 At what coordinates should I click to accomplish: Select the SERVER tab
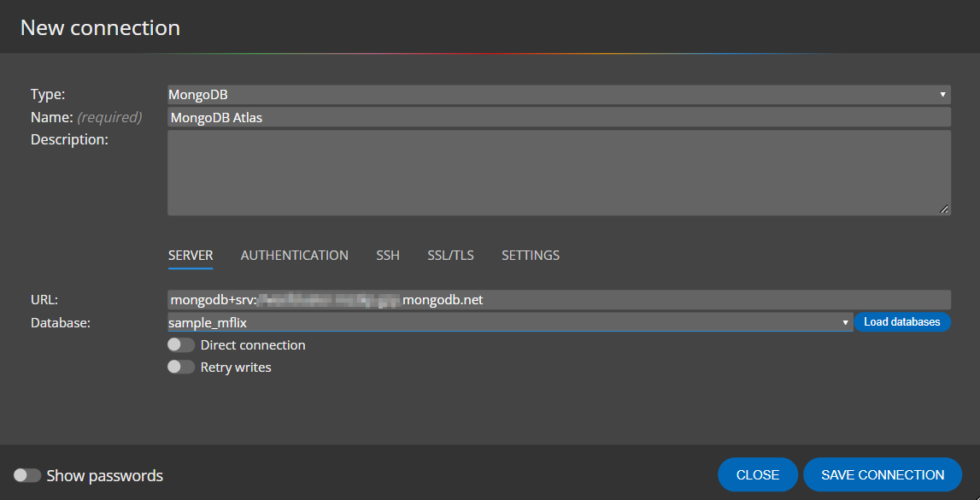coord(191,255)
